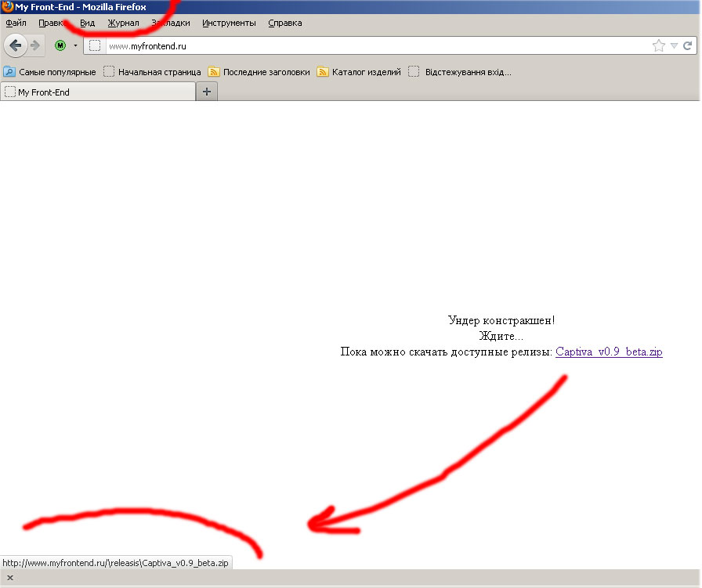
Task: Click the site identity icon in address bar
Action: tap(95, 45)
